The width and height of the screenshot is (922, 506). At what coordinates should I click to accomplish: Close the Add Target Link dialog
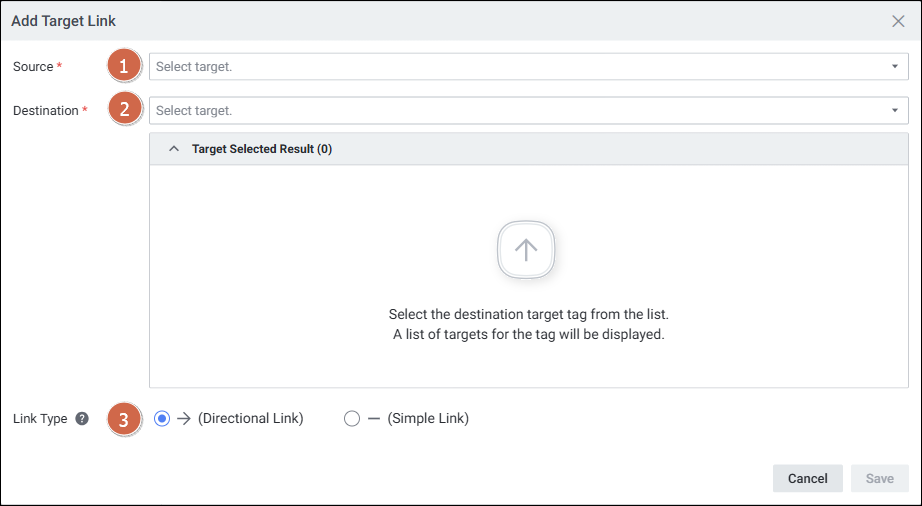[898, 21]
